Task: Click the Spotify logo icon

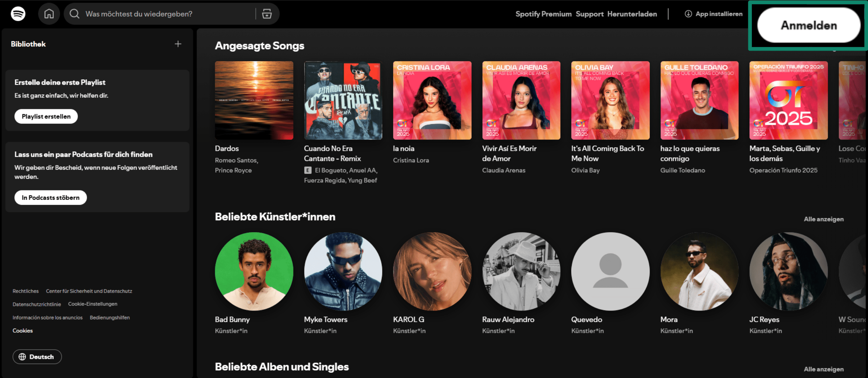Action: [x=18, y=14]
